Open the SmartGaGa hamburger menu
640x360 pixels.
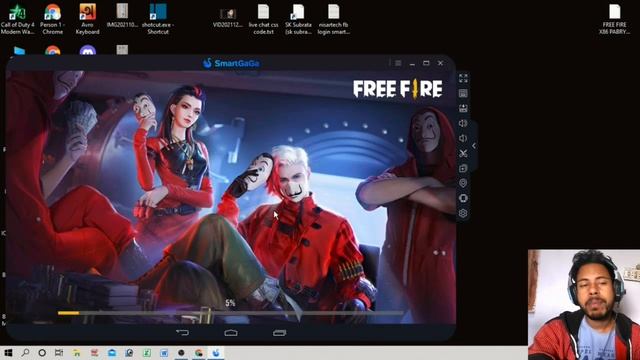(x=398, y=63)
